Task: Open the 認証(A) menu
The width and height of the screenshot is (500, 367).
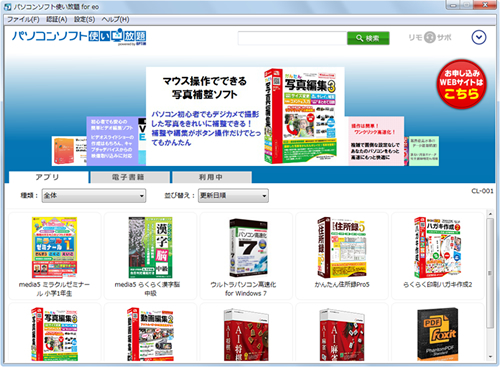Action: (57, 20)
